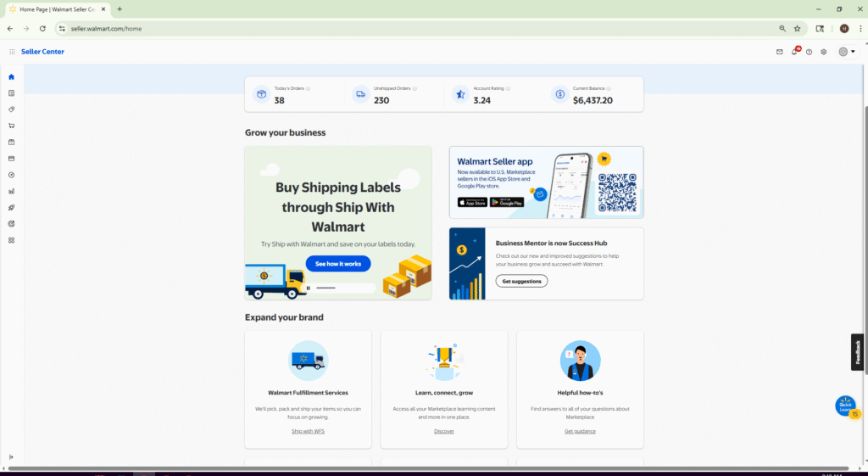Click the rocket icon in left sidebar
Viewport: 868px width, 476px height.
coord(11,208)
